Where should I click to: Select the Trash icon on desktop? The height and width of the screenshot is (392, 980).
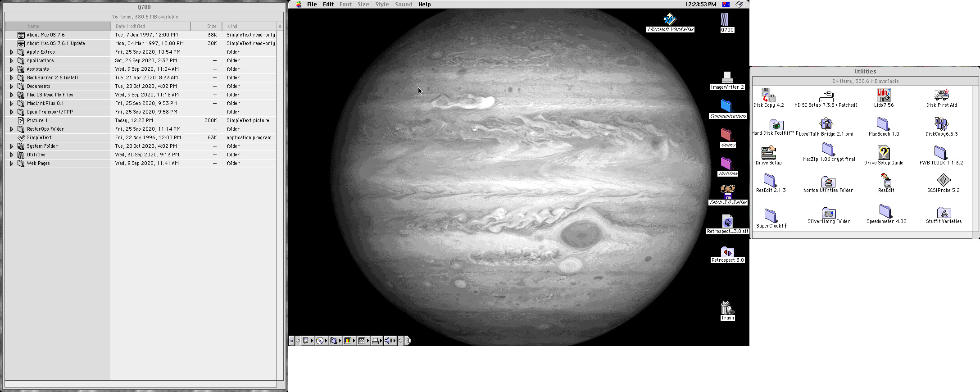pyautogui.click(x=727, y=308)
